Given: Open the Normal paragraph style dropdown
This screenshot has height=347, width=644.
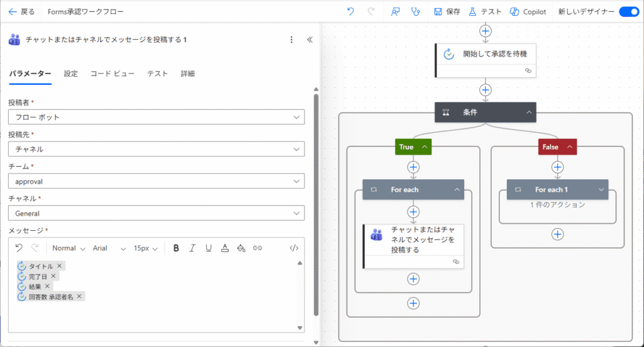Looking at the screenshot, I should coord(69,248).
